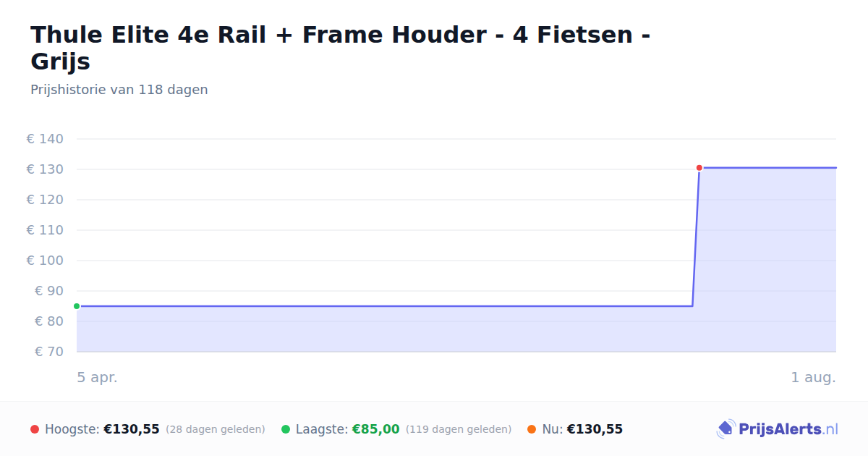This screenshot has height=456, width=868.
Task: Click the 28 dagen geleden text
Action: 216,429
